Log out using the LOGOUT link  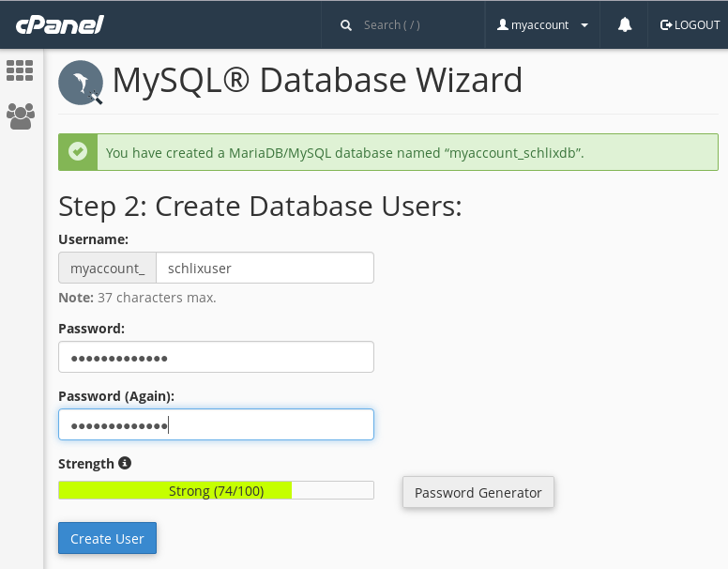(690, 25)
